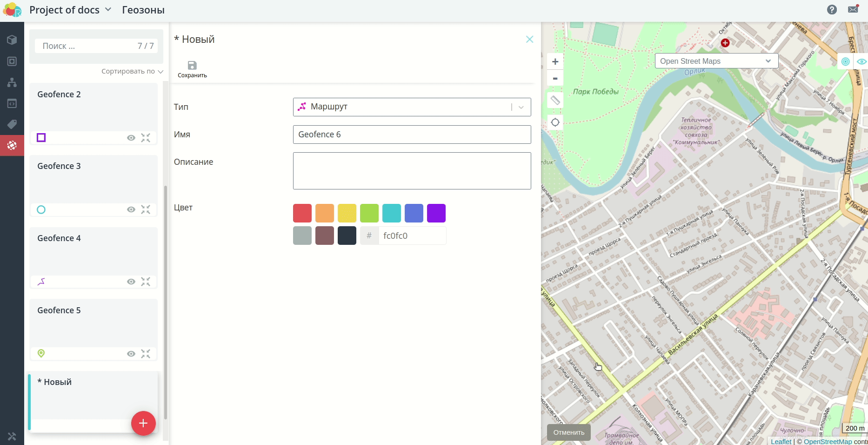Click the app logo in top bar

point(12,10)
